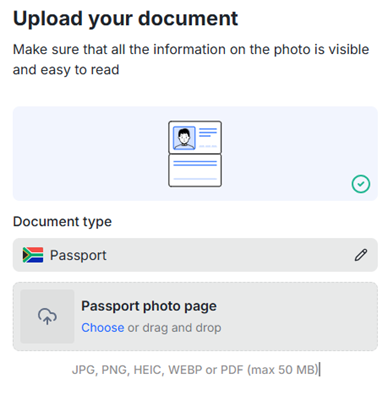Click the supported file formats text
Screen dimensions: 388x395
(x=195, y=370)
